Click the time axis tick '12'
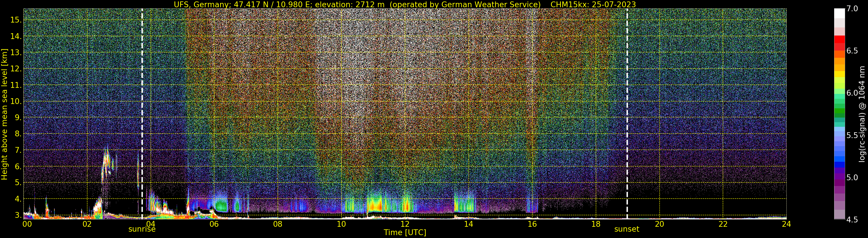Screen dimensions: 868x238 [x=405, y=224]
